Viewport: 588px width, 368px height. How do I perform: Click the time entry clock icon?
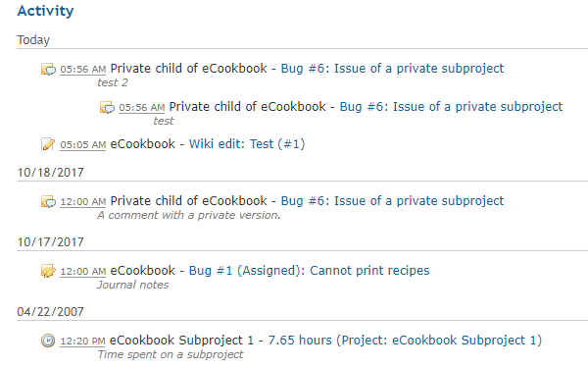coord(48,341)
